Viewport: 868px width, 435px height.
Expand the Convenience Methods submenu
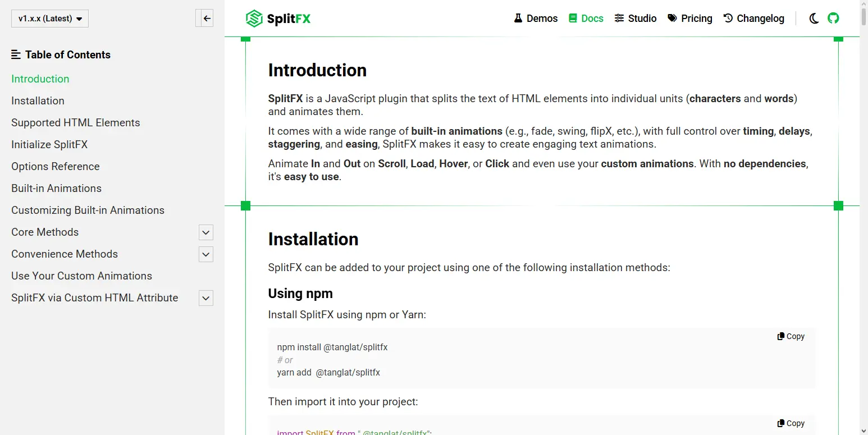(206, 254)
